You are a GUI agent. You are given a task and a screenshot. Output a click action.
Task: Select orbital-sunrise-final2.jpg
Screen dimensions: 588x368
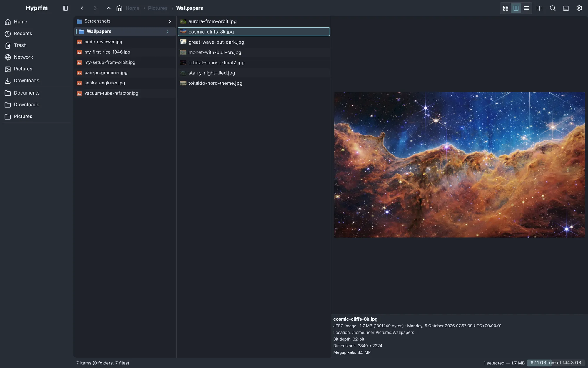point(254,63)
